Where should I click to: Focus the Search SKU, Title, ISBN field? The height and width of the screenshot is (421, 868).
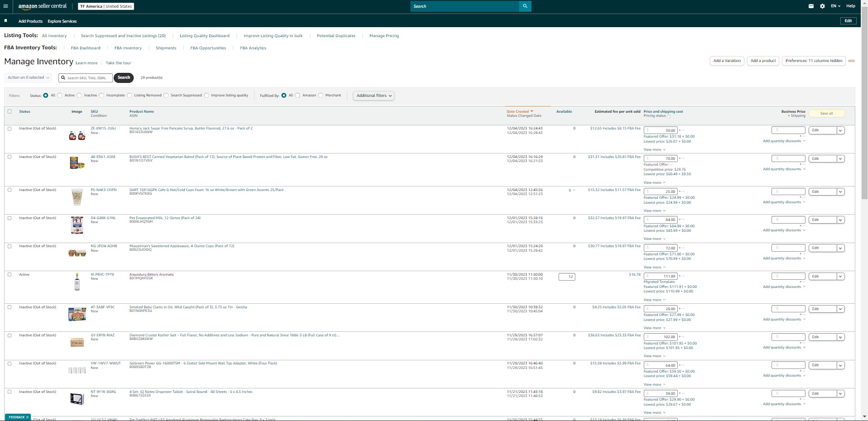coord(86,78)
